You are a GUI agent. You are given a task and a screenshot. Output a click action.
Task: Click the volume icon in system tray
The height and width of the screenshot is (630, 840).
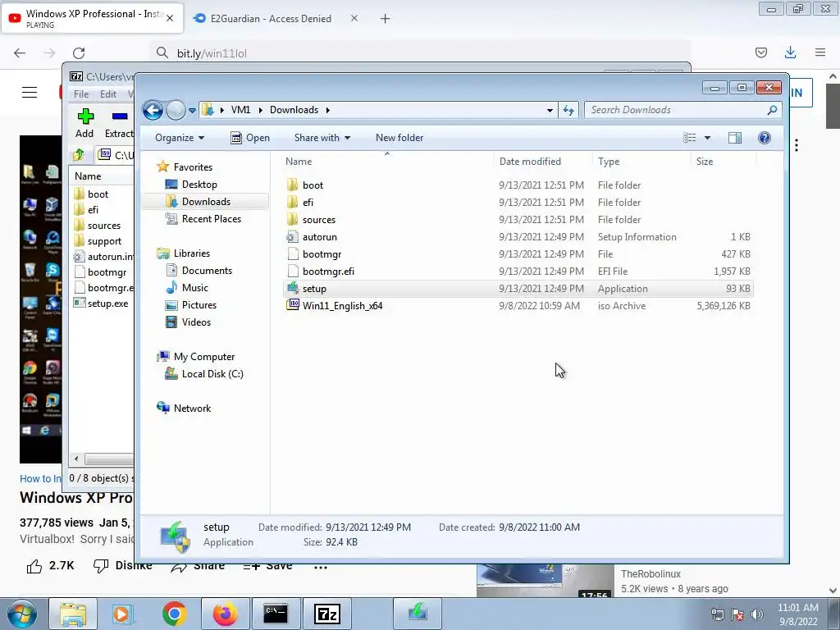pos(756,614)
